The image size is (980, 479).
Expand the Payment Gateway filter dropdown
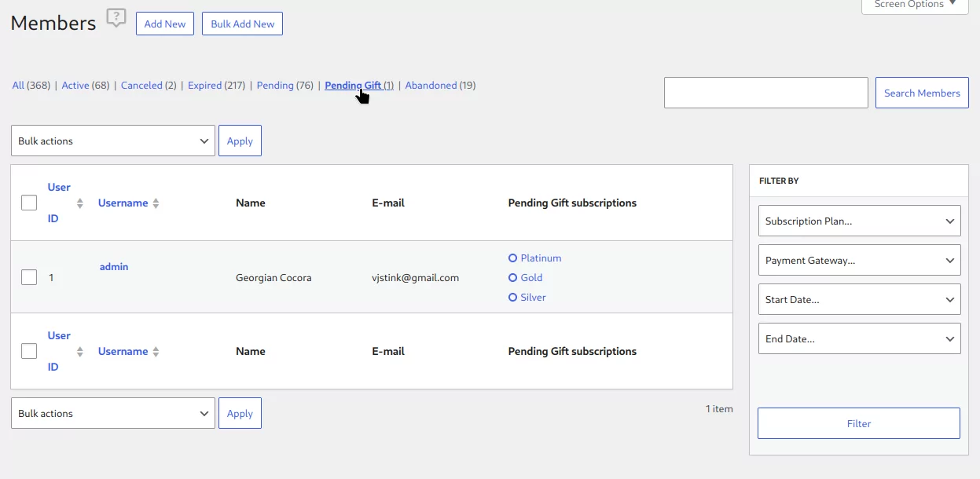[859, 260]
